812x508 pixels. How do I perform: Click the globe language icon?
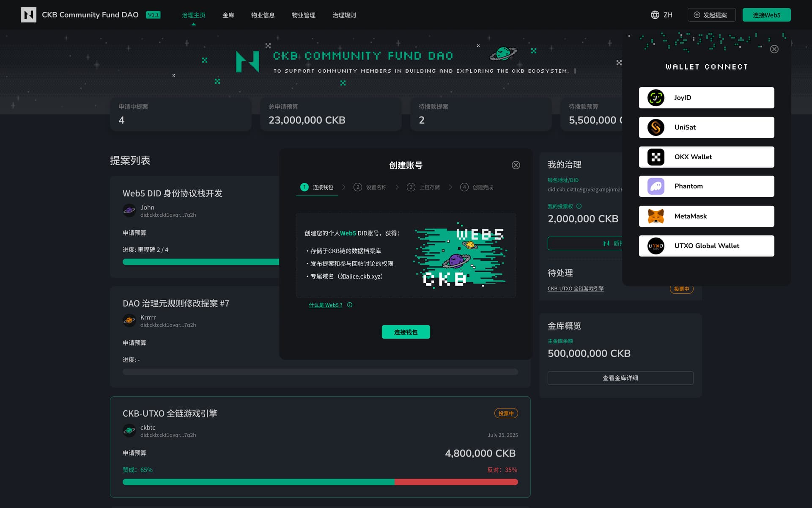[x=655, y=15]
